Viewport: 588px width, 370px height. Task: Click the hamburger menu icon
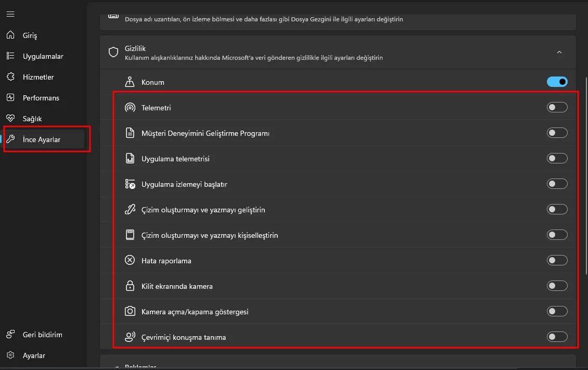pos(10,14)
